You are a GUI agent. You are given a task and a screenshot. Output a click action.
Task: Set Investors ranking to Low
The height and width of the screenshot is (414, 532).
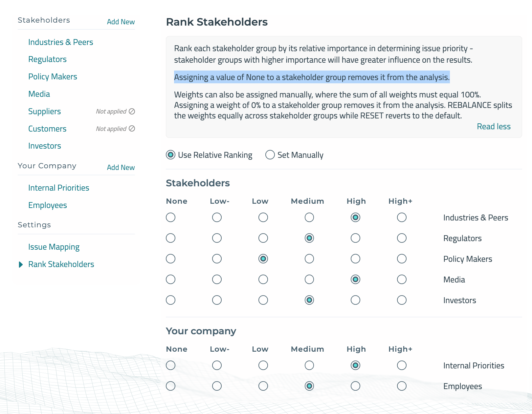tap(263, 300)
